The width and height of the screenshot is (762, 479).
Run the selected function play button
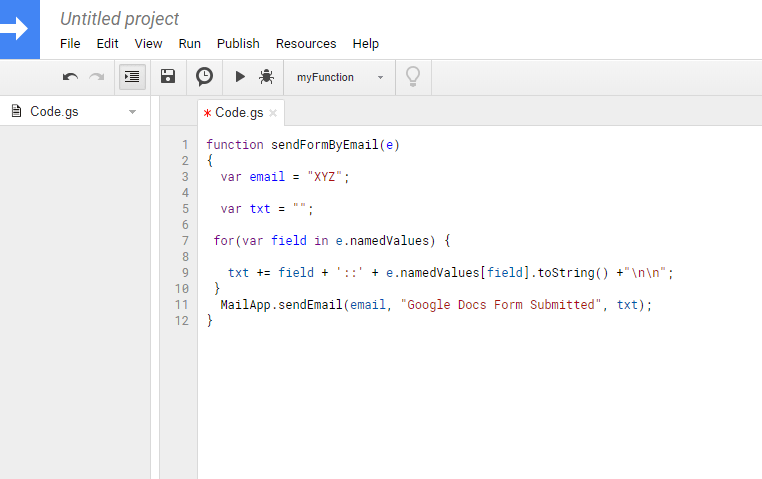(x=240, y=77)
